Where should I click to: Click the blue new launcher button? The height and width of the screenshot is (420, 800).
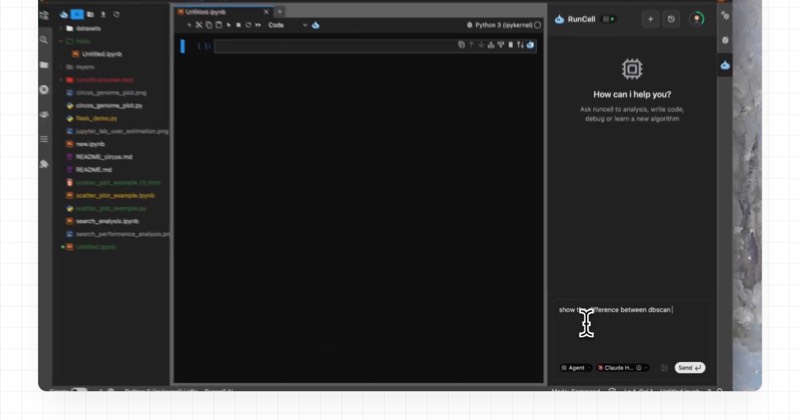coord(77,14)
